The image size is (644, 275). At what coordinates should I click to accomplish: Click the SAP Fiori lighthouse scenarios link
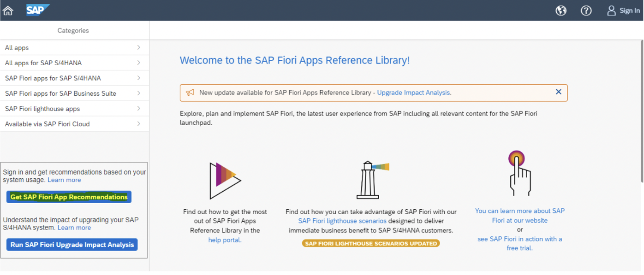tap(342, 220)
